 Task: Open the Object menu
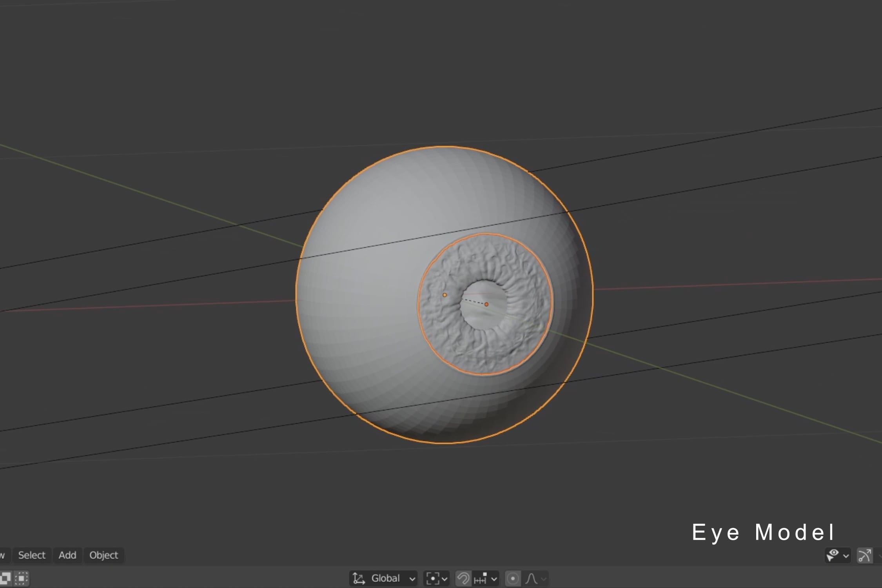[104, 555]
